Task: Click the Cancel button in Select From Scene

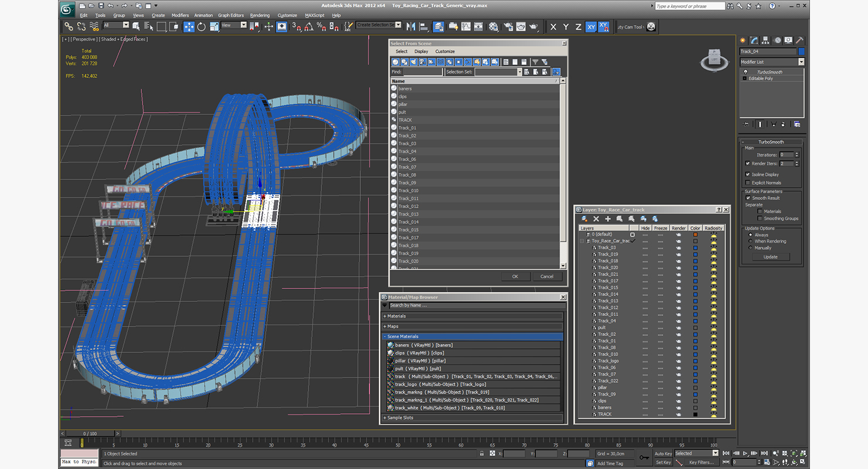Action: tap(547, 276)
